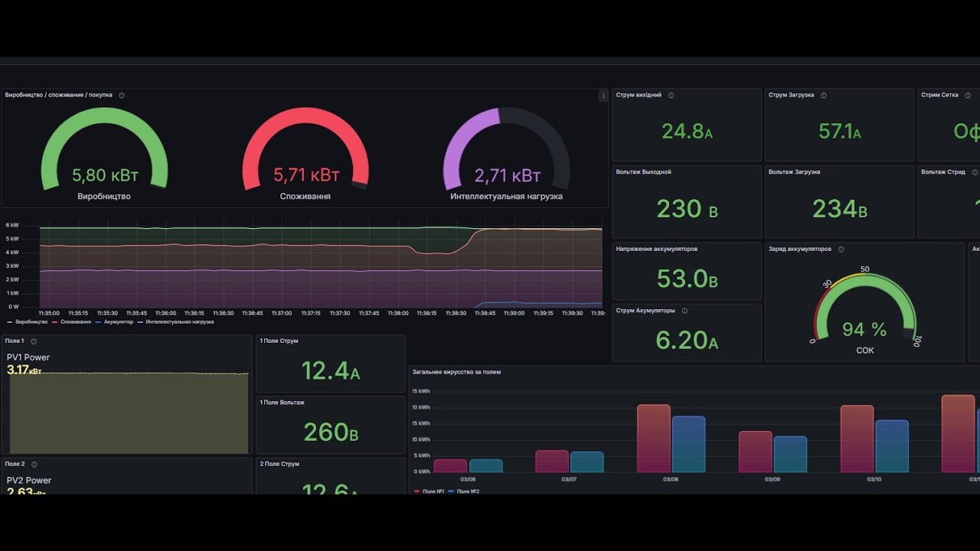Open Напряжение аккумуляторов panel title menu
The image size is (980, 551).
[x=656, y=249]
